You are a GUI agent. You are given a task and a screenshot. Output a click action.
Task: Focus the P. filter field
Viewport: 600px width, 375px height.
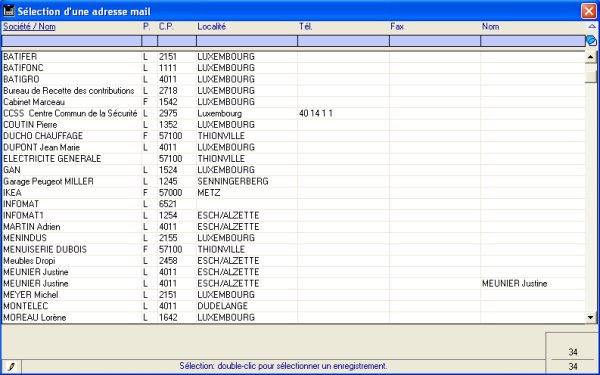click(150, 41)
